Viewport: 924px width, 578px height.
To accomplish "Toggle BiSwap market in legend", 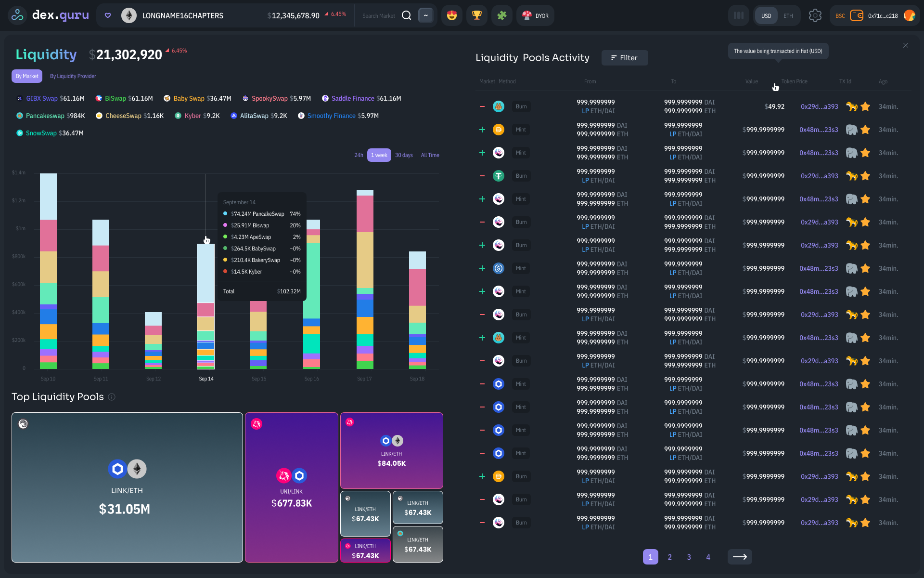I will pos(124,98).
